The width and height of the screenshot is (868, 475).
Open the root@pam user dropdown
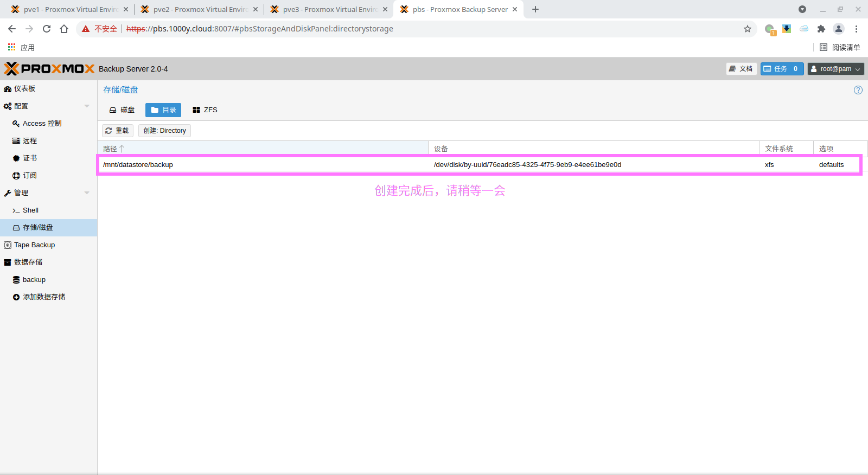click(x=835, y=69)
